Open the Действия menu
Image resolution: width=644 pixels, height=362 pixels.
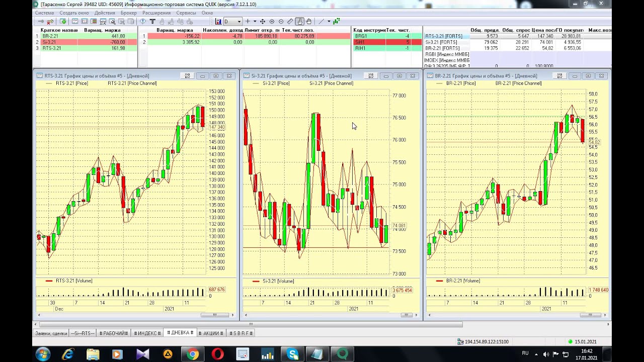point(105,13)
